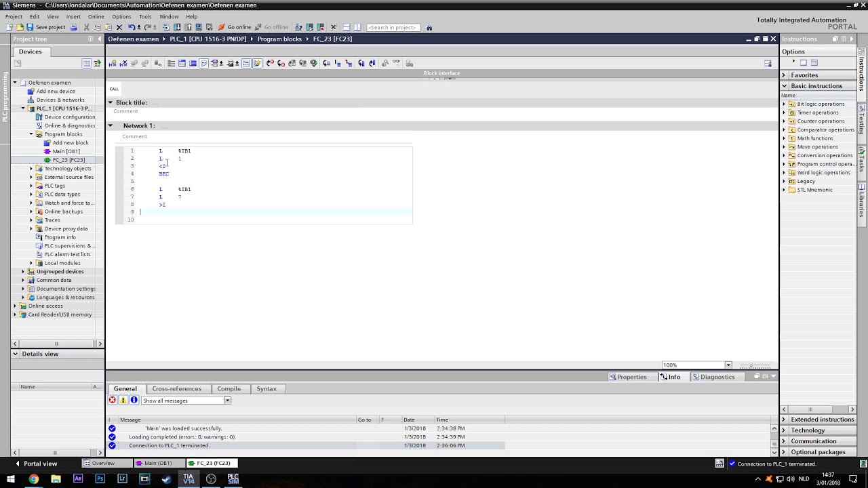Click the Undo arrow icon

(132, 27)
